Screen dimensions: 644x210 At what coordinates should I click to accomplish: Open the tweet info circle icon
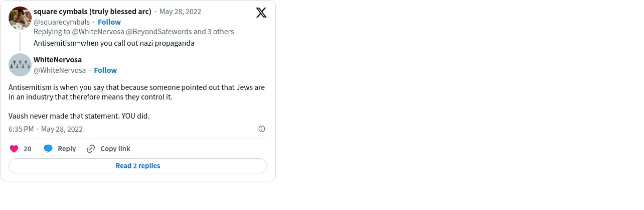pos(262,129)
